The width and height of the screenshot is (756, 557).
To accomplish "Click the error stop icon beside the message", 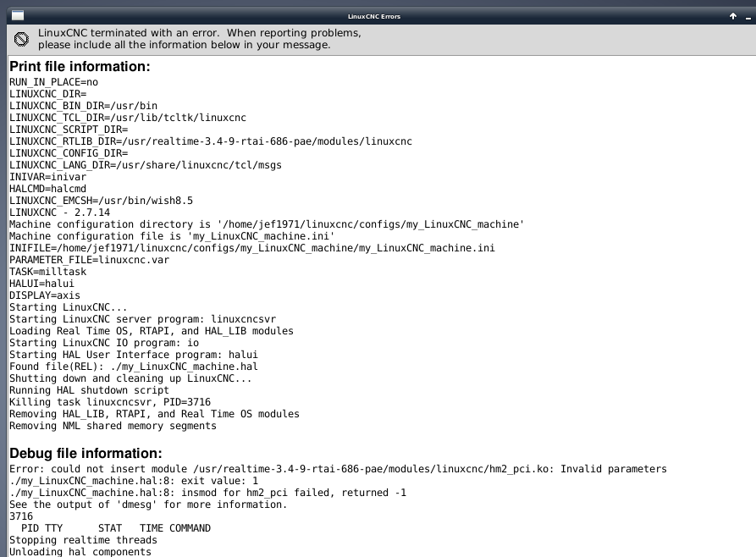I will coord(21,39).
